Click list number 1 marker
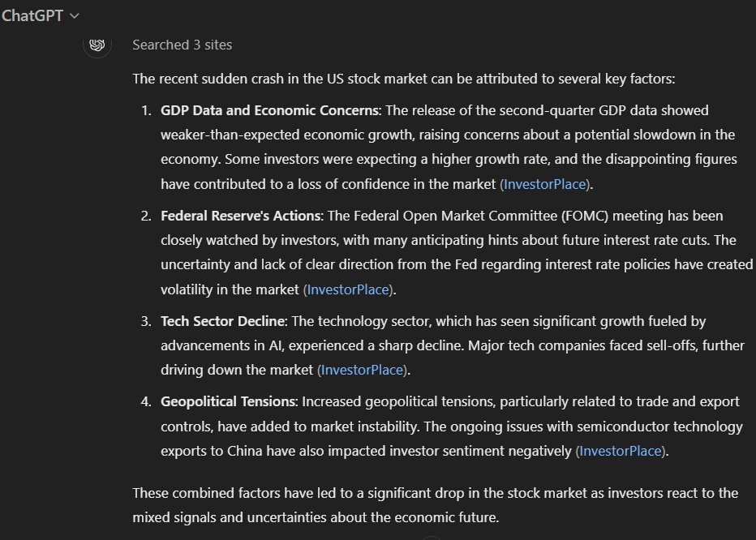The image size is (756, 540). 147,110
